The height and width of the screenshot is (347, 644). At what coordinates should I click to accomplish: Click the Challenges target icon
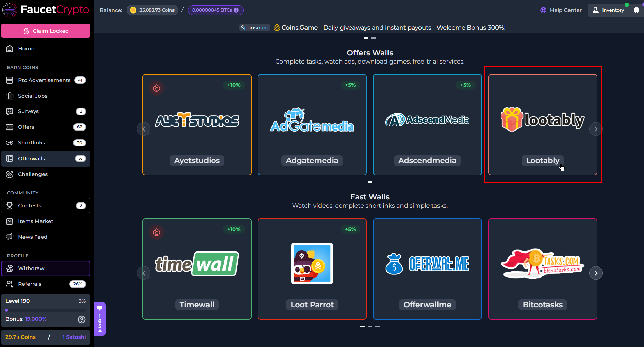10,174
